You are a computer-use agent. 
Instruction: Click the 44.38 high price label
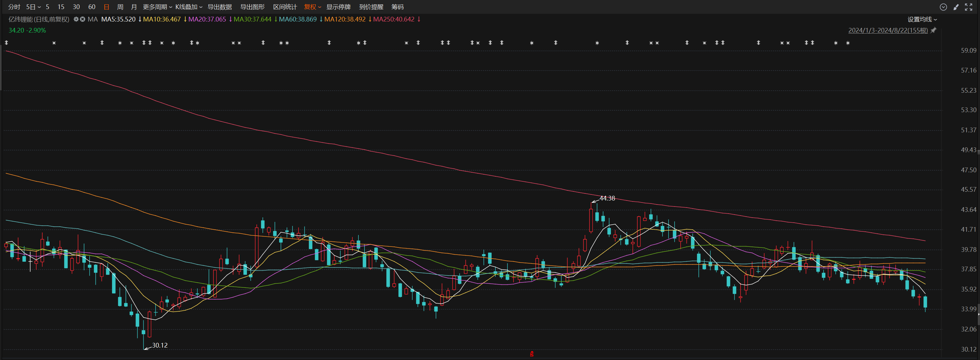[x=607, y=198]
